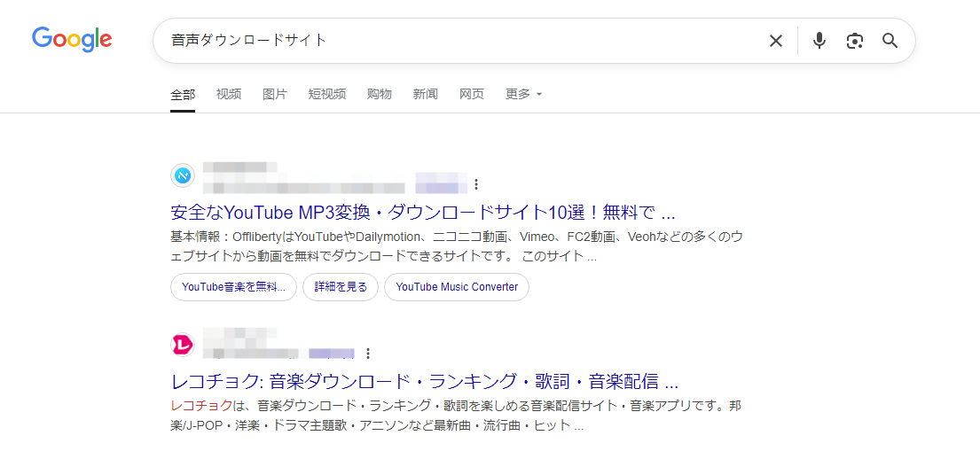This screenshot has width=980, height=451.
Task: Click the 詳細を見る chip
Action: [x=341, y=287]
